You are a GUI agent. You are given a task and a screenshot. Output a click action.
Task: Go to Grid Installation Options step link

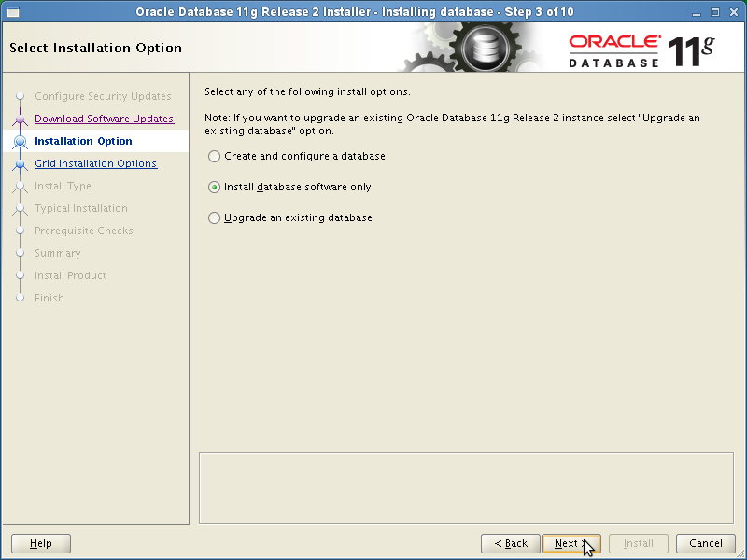click(96, 163)
